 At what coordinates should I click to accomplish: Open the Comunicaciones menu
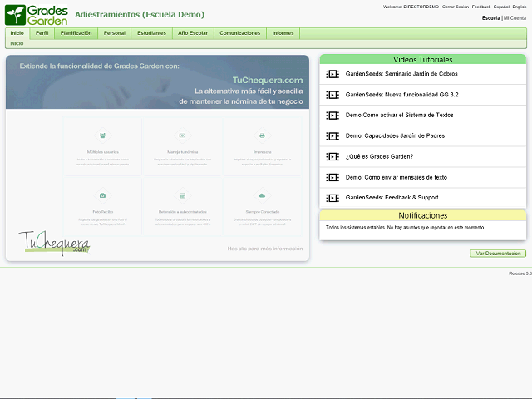[x=240, y=33]
